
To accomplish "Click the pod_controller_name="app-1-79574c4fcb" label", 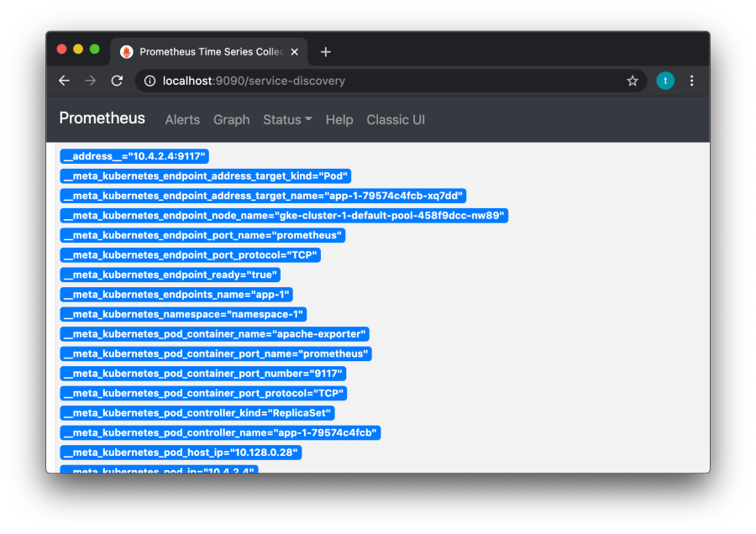I will tap(220, 432).
